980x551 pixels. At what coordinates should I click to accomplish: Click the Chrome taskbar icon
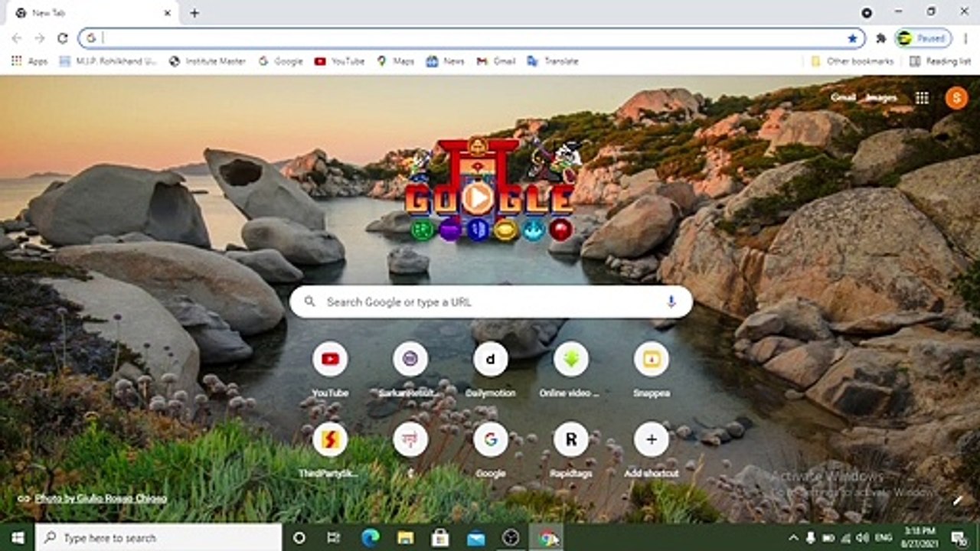(x=547, y=538)
